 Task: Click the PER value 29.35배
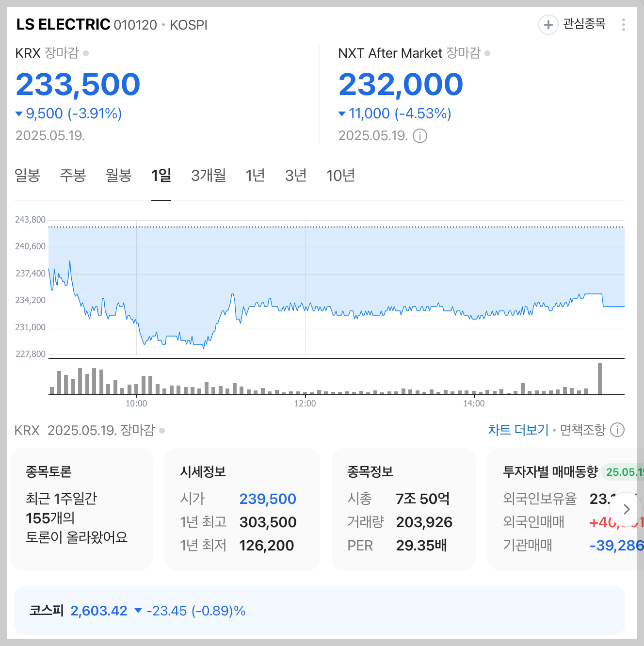(421, 546)
